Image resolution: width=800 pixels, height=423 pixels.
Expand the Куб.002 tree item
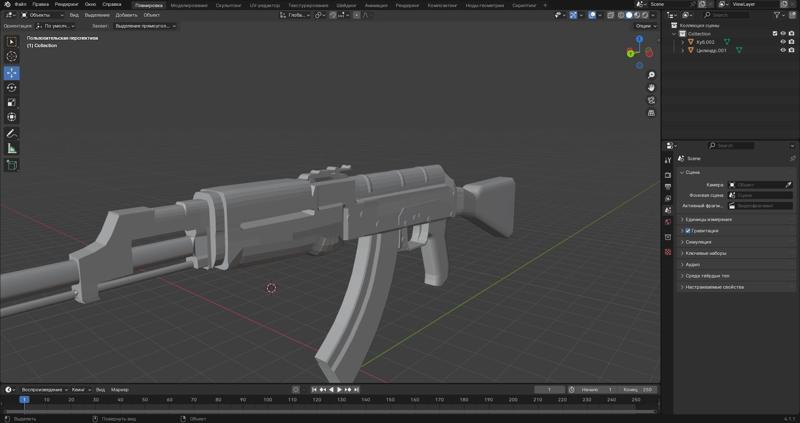(683, 42)
